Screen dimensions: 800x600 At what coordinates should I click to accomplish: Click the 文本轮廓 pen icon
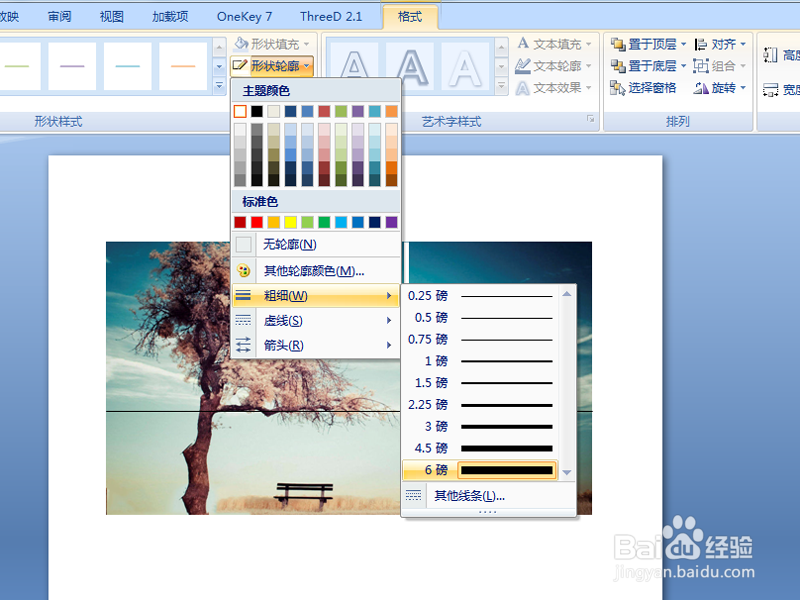[x=522, y=65]
